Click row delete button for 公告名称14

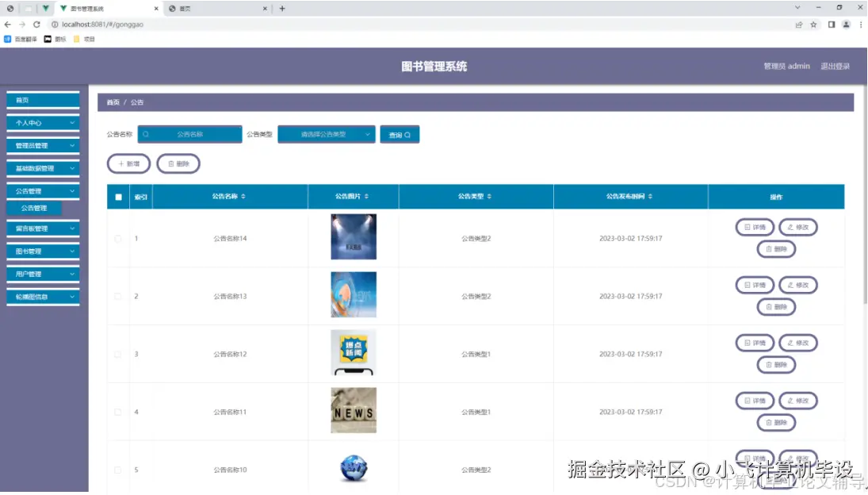point(776,249)
